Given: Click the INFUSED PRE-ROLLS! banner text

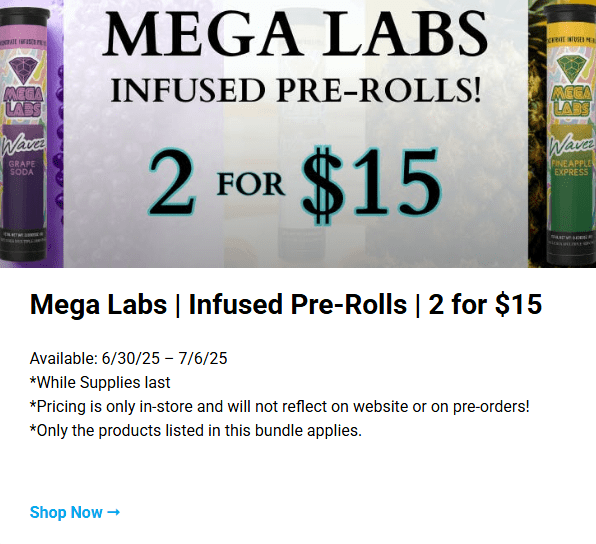Looking at the screenshot, I should tap(296, 90).
